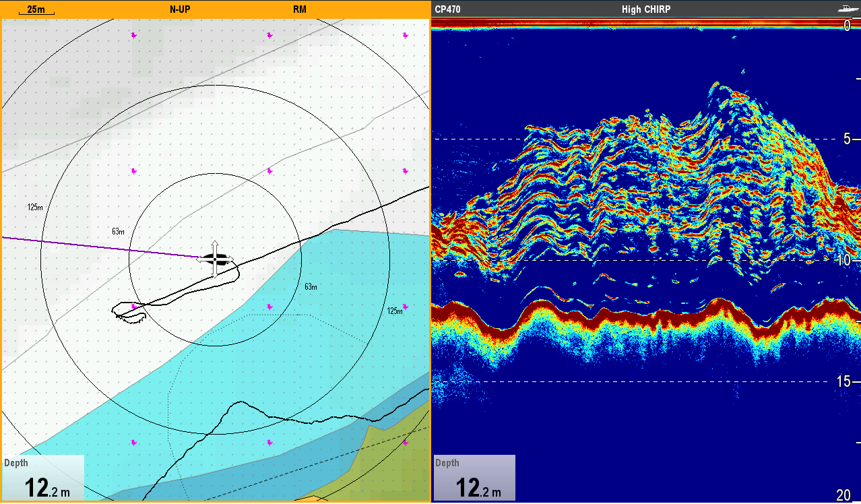Viewport: 861px width, 504px height.
Task: Open the Depth data box on the sonar pane
Action: coord(474,478)
